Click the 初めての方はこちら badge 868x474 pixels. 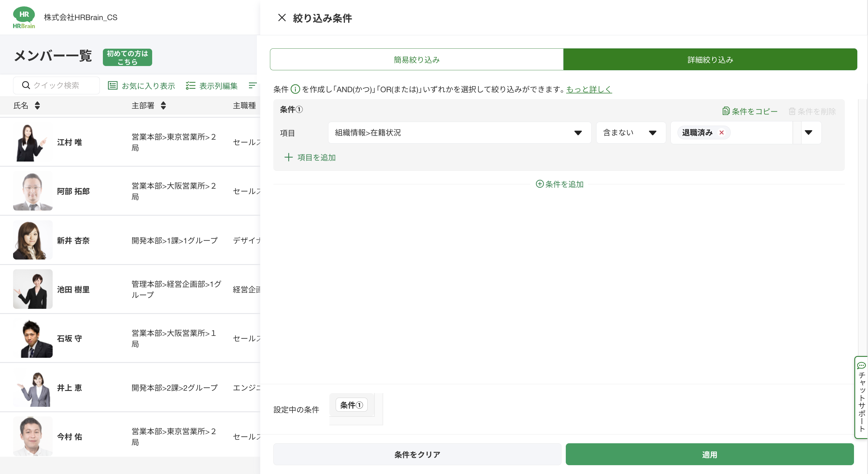click(x=127, y=57)
